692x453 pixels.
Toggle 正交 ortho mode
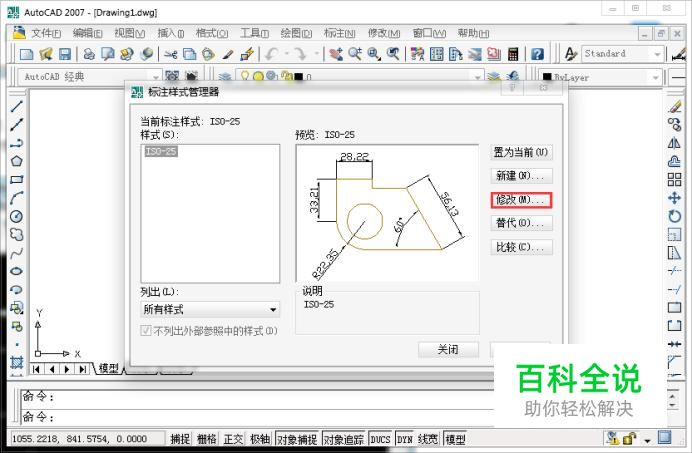coord(233,439)
